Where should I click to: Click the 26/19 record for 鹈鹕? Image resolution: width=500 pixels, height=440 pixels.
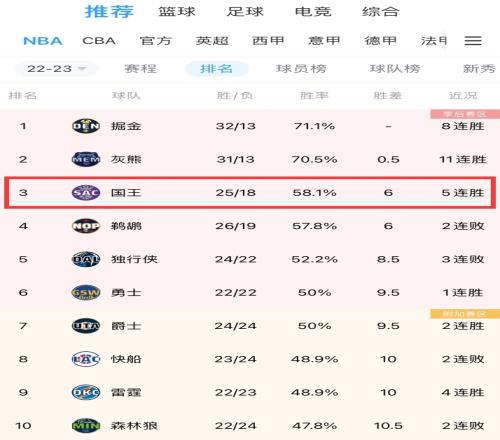[235, 226]
